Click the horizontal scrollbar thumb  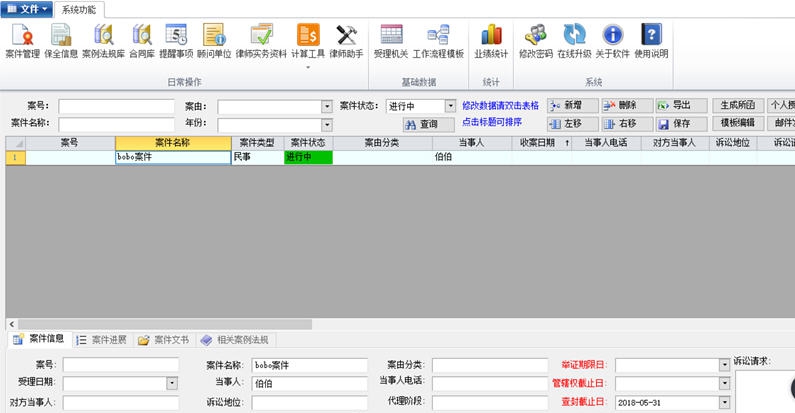pos(165,324)
